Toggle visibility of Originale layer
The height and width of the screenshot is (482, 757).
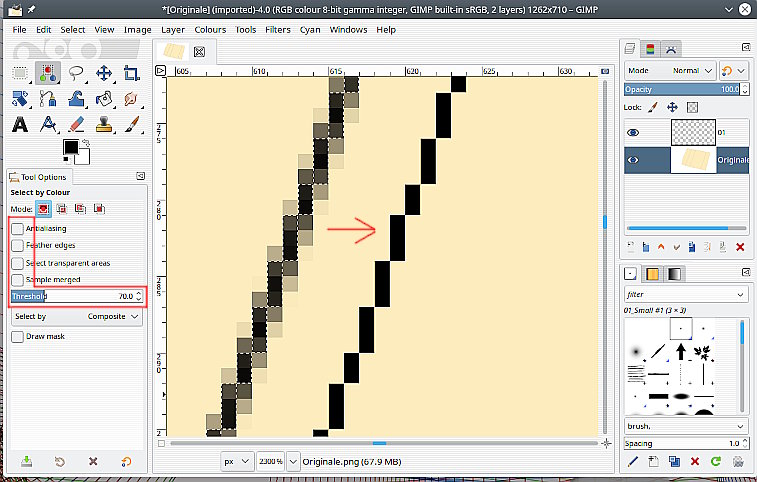633,160
